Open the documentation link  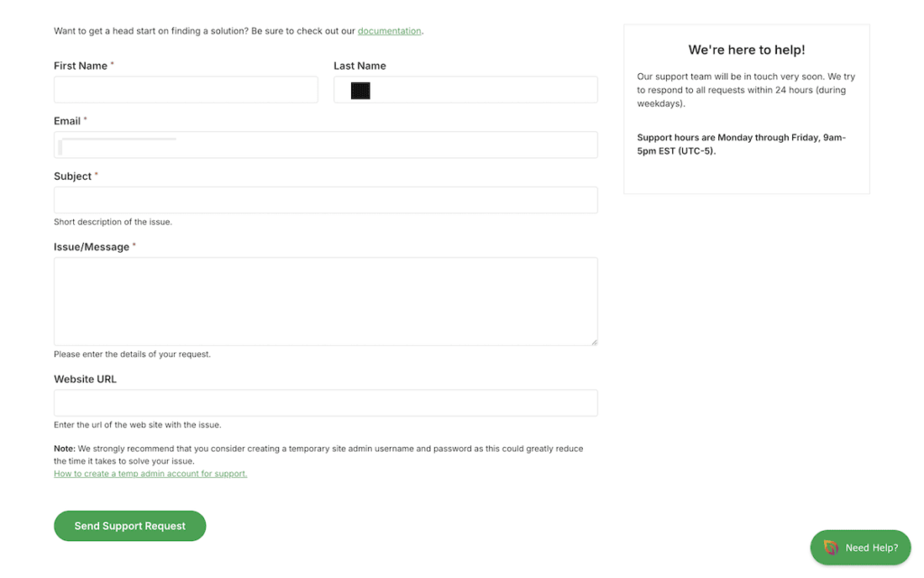point(389,31)
